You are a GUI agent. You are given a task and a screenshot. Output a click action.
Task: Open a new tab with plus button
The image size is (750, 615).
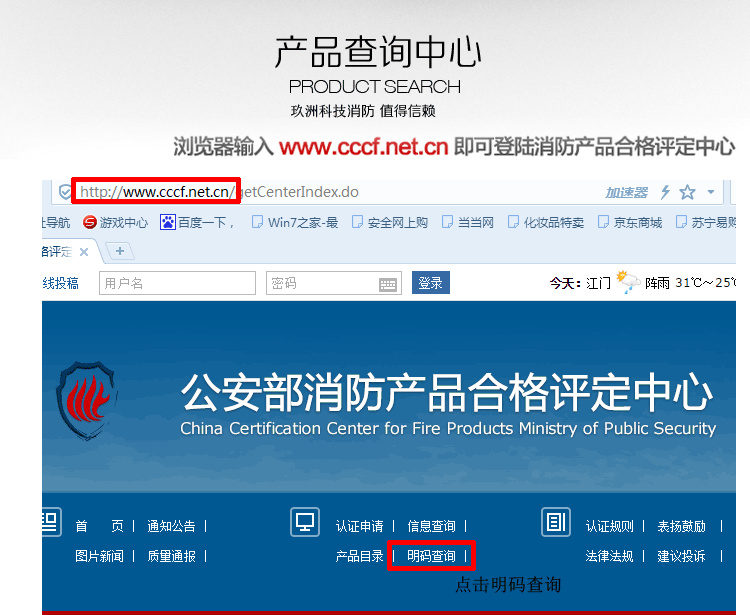(120, 251)
